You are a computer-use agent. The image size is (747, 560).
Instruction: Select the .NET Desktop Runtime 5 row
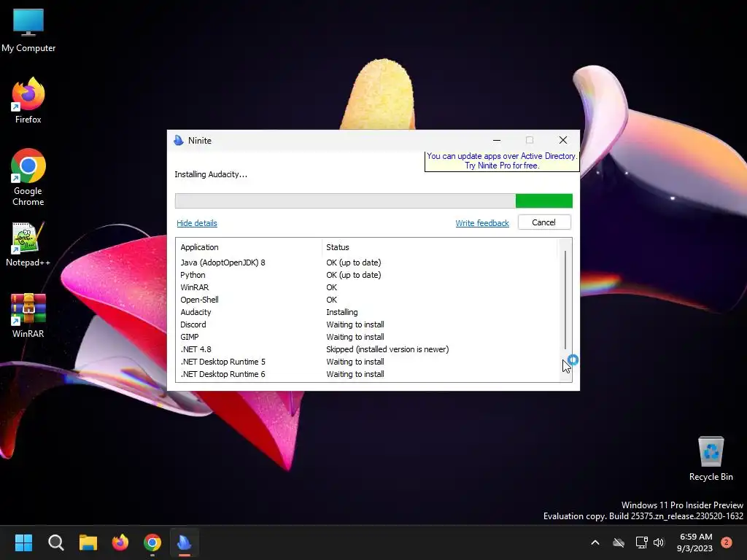(x=367, y=362)
